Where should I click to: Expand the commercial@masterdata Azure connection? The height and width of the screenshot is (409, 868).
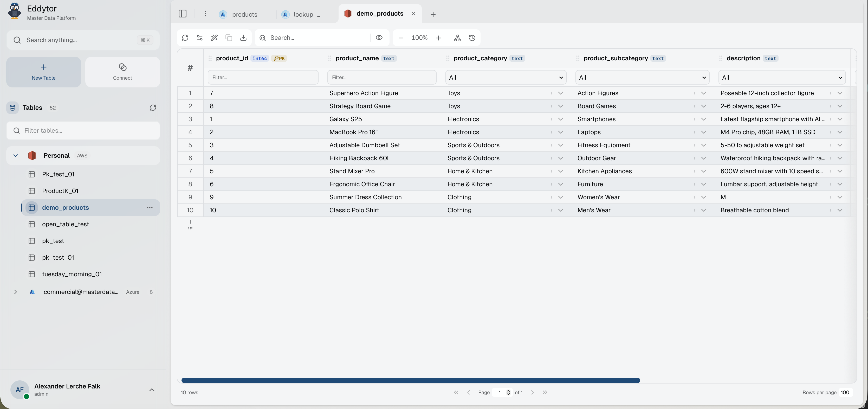16,292
